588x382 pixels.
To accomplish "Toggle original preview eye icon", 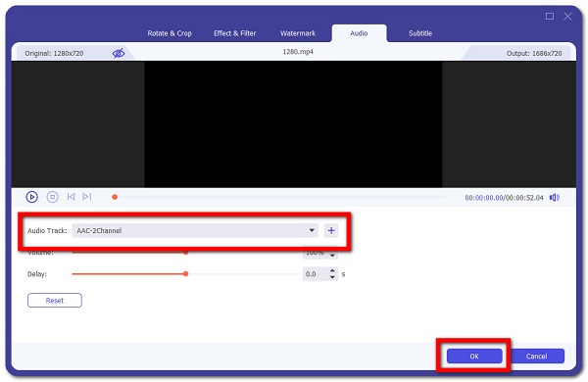I will tap(119, 53).
